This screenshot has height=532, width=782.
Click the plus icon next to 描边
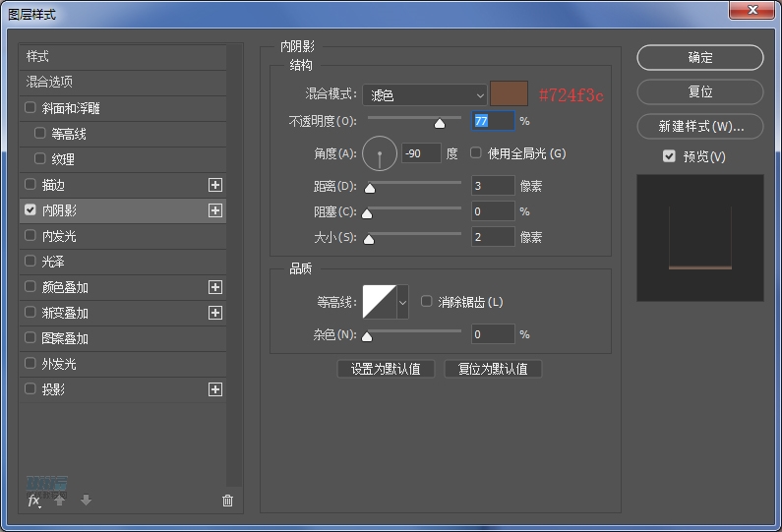(215, 185)
